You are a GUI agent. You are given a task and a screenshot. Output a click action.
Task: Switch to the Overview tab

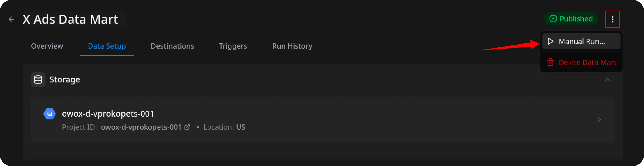(x=47, y=46)
